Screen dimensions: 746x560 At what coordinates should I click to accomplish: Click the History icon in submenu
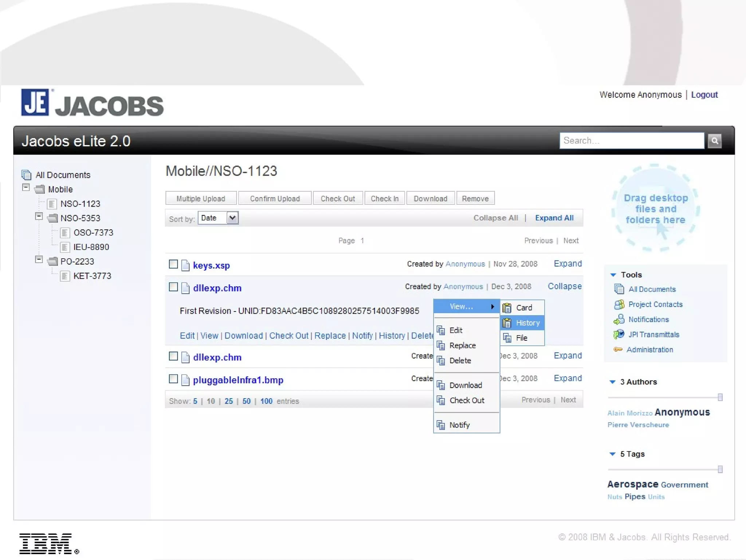[507, 323]
